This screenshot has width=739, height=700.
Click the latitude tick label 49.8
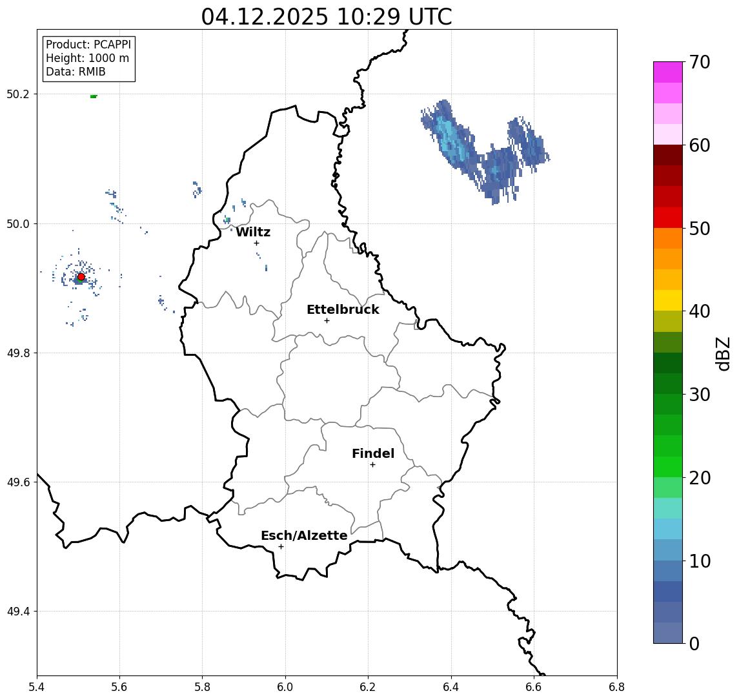point(18,353)
